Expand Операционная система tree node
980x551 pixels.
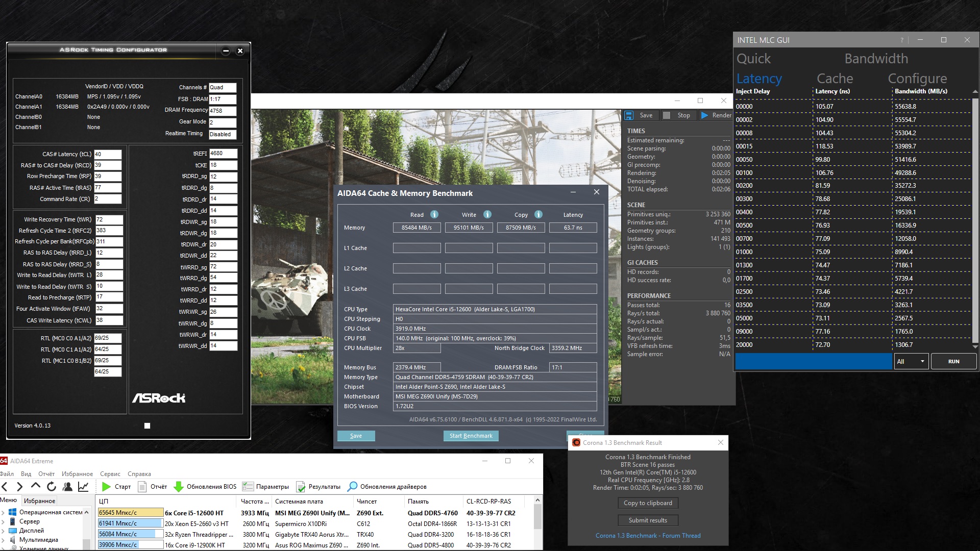pos(4,512)
